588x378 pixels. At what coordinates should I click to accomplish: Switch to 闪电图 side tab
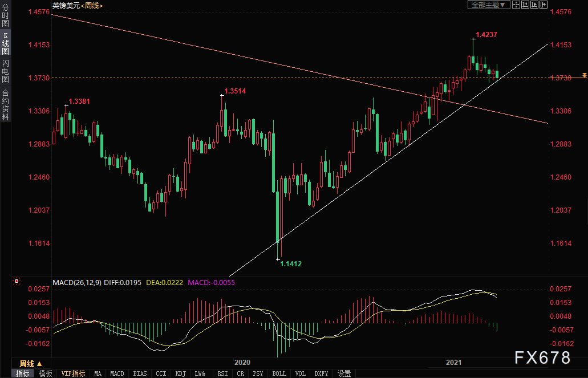[x=5, y=71]
